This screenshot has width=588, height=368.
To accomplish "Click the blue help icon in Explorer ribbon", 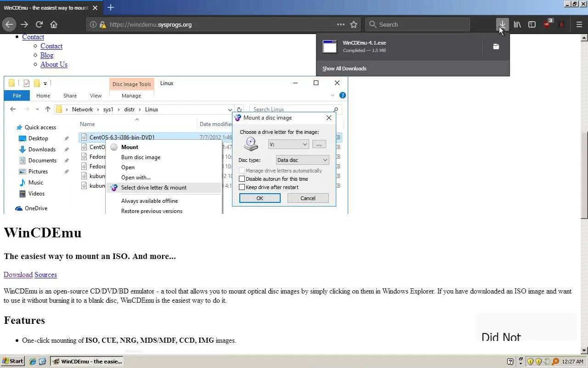I will [342, 95].
